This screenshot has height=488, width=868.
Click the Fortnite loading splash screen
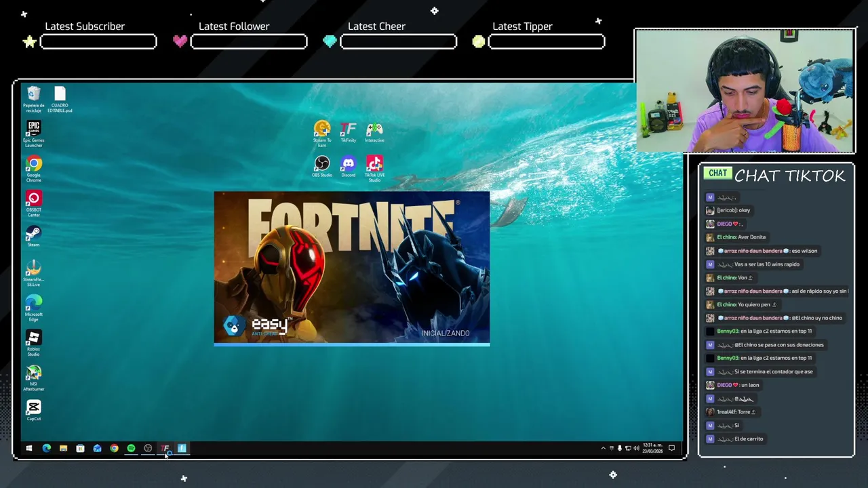pyautogui.click(x=351, y=268)
